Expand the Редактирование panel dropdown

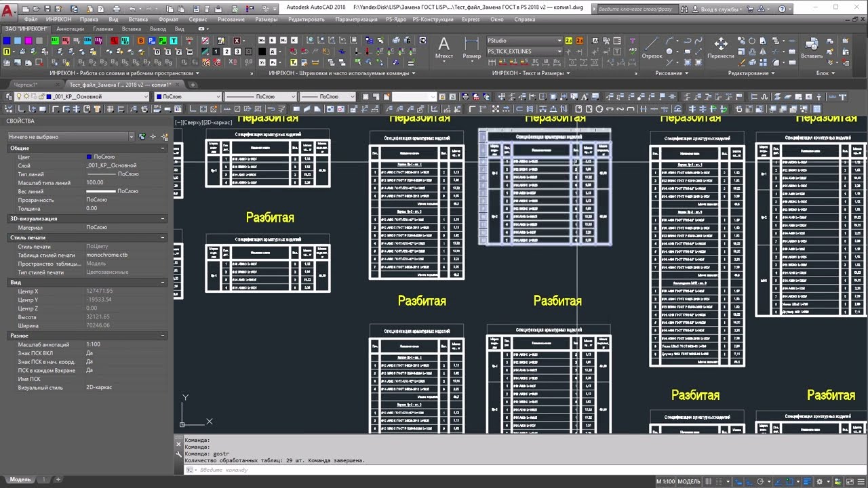(x=753, y=73)
